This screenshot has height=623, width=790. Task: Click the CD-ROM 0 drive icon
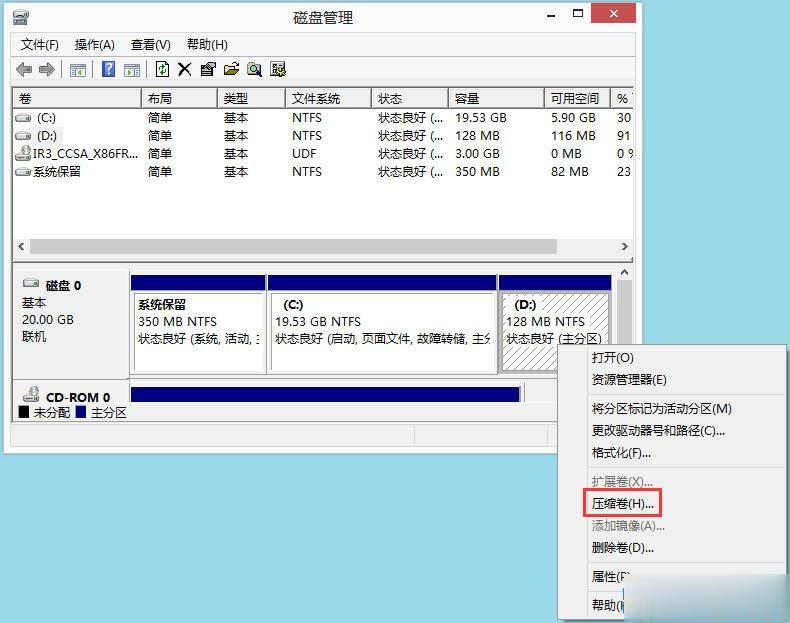point(31,394)
